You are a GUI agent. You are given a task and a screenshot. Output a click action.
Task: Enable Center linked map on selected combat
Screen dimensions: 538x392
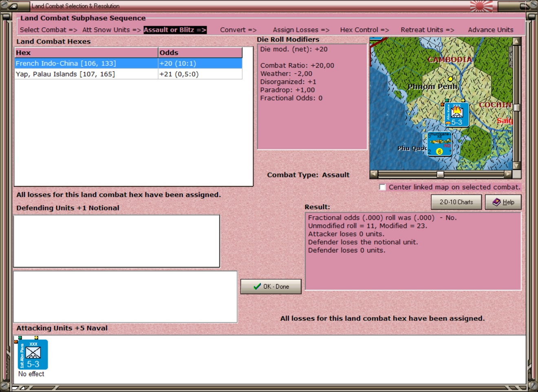coord(382,187)
